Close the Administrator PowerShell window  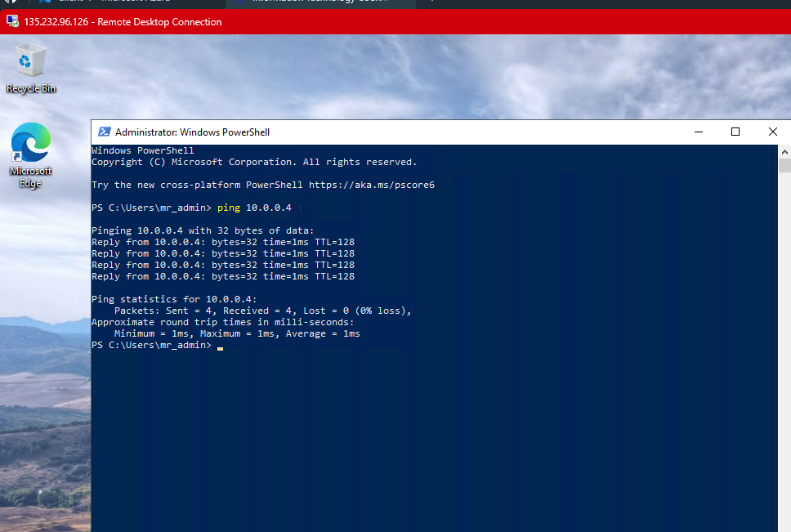pyautogui.click(x=772, y=132)
